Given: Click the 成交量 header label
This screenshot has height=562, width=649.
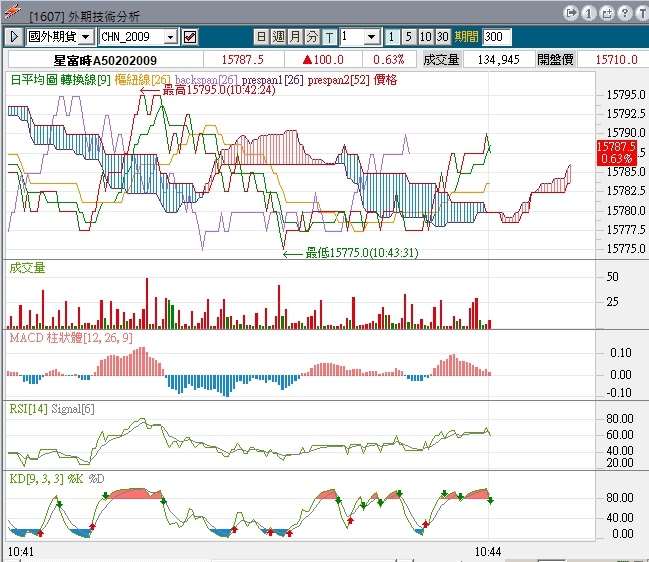Looking at the screenshot, I should (441, 60).
